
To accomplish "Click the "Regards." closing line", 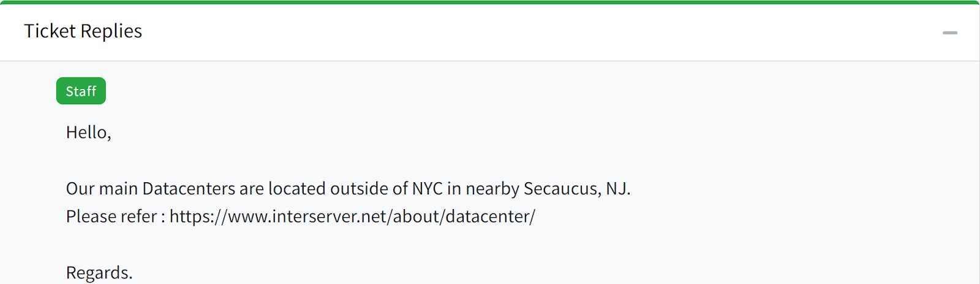I will (x=99, y=272).
